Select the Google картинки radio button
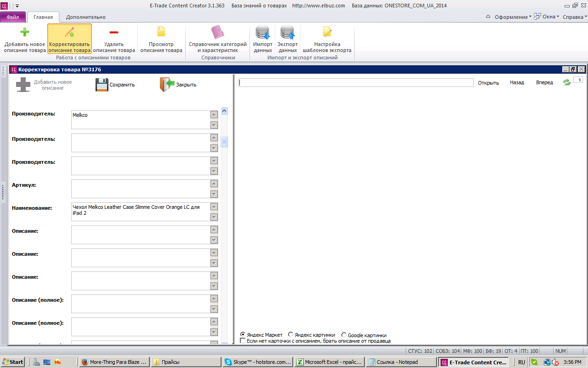Screen dimensions: 588x368 point(344,335)
